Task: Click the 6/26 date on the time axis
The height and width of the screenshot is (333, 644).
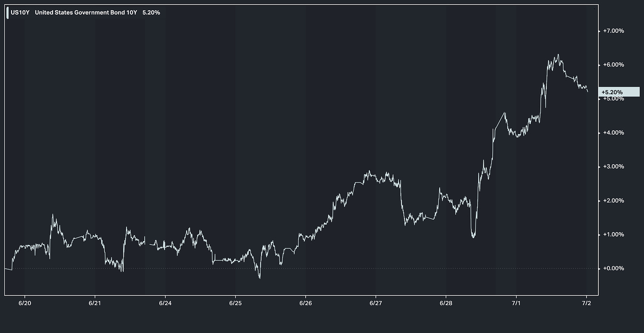Action: (x=305, y=303)
